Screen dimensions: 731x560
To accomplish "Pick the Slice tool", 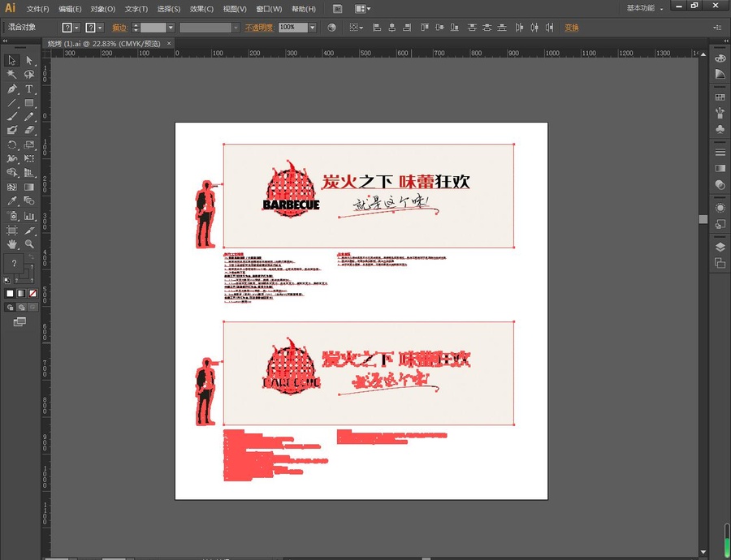I will (x=29, y=230).
